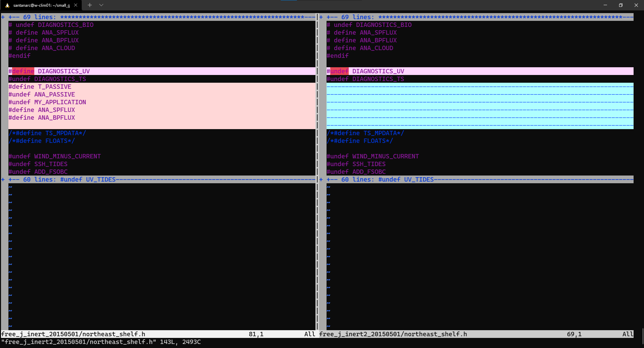
Task: Click the Linux penguin icon on the tab
Action: click(7, 5)
